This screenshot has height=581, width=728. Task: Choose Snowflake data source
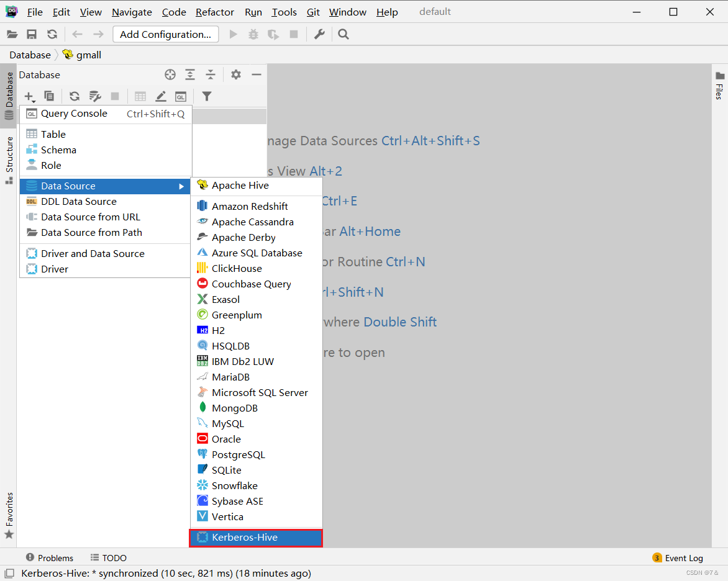(x=257, y=486)
